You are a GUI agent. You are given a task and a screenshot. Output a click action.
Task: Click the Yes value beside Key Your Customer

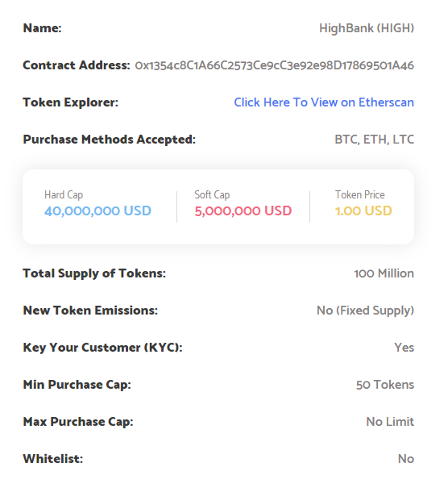pos(404,348)
